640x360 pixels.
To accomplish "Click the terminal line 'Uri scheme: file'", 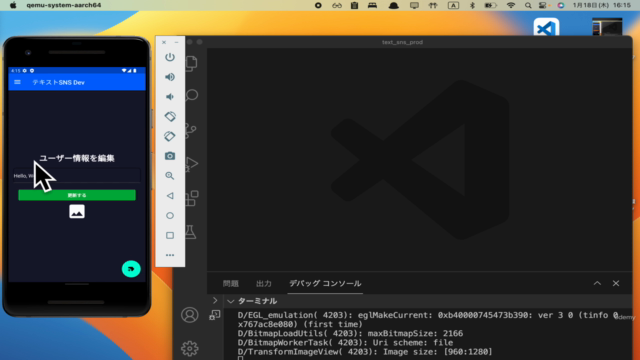I will (x=345, y=342).
